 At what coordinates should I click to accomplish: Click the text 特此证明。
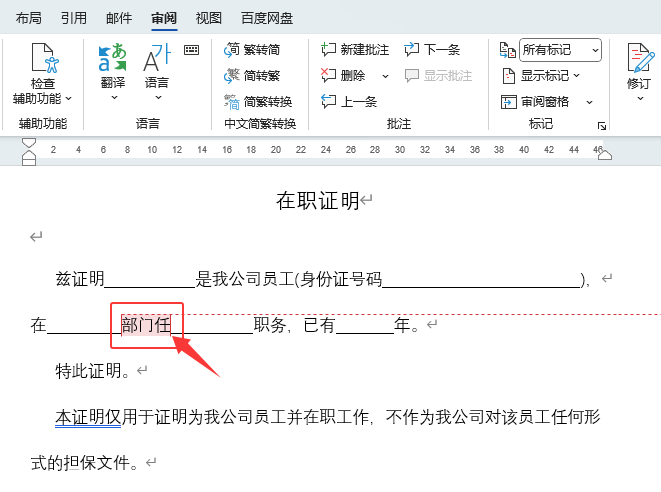(93, 371)
